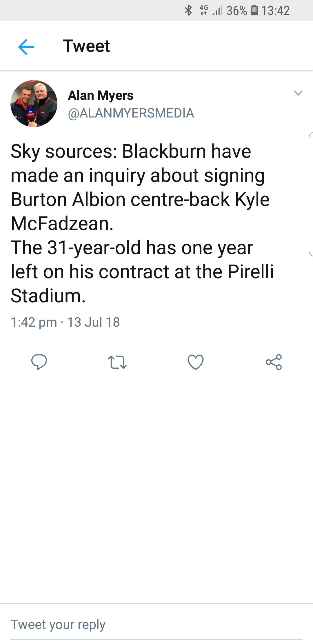Tap the Bluetooth status bar icon
This screenshot has width=313, height=644.
[x=188, y=11]
